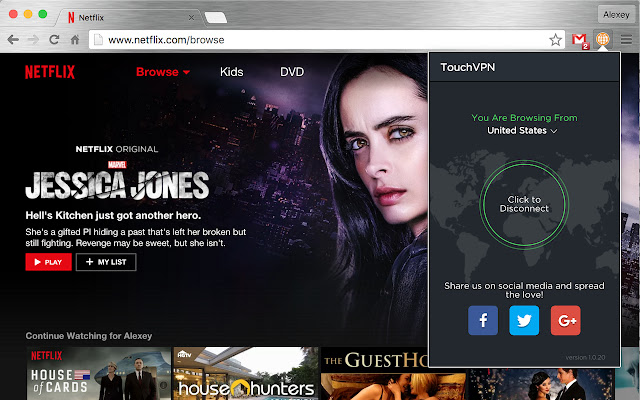
Task: Open the Chrome hamburger menu
Action: coord(626,40)
